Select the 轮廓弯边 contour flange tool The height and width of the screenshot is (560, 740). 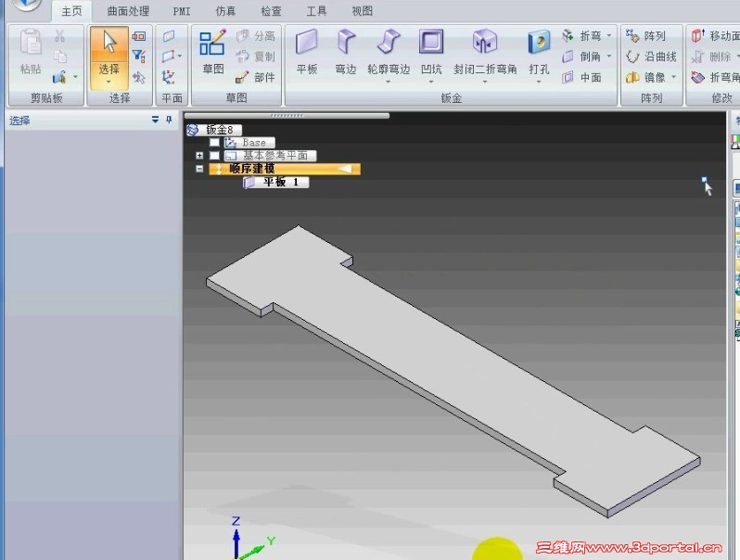[389, 51]
